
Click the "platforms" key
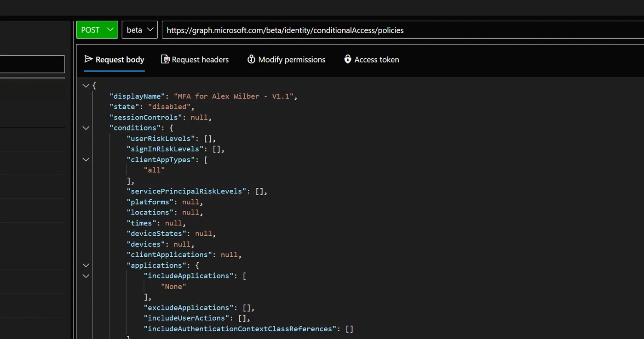pos(150,202)
